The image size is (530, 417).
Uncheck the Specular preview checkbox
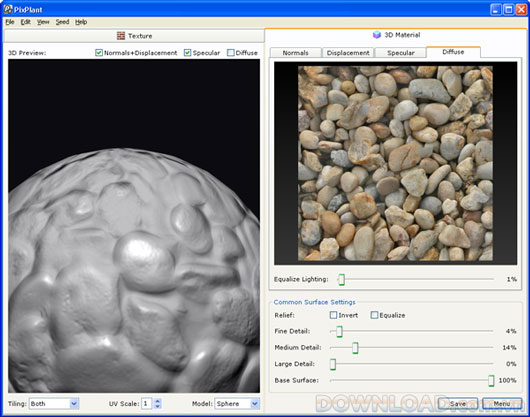click(188, 53)
